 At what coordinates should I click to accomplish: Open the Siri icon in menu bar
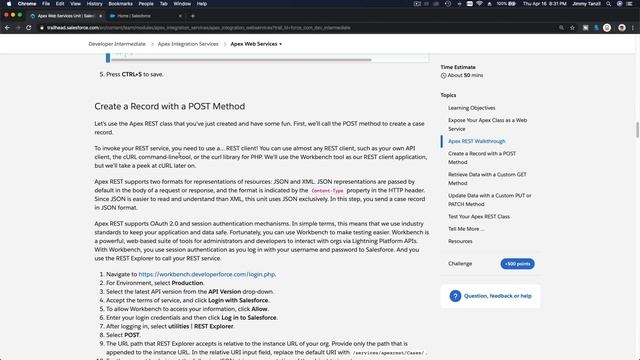[619, 4]
